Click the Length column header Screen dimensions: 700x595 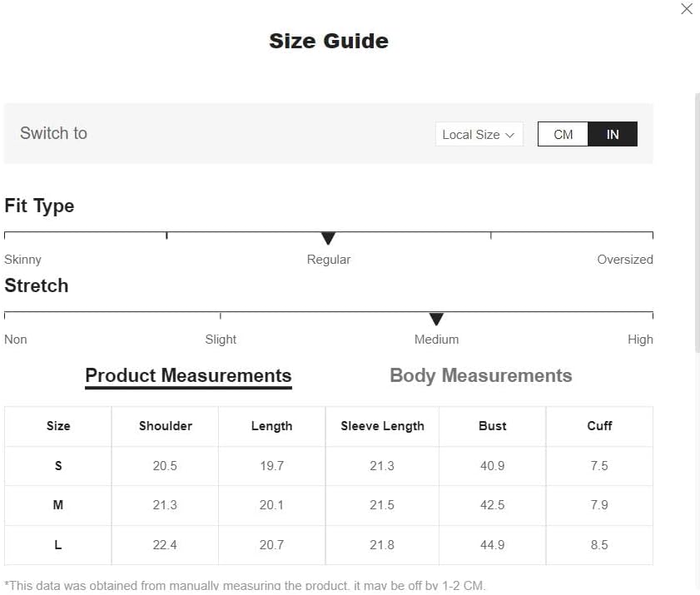[x=271, y=426]
